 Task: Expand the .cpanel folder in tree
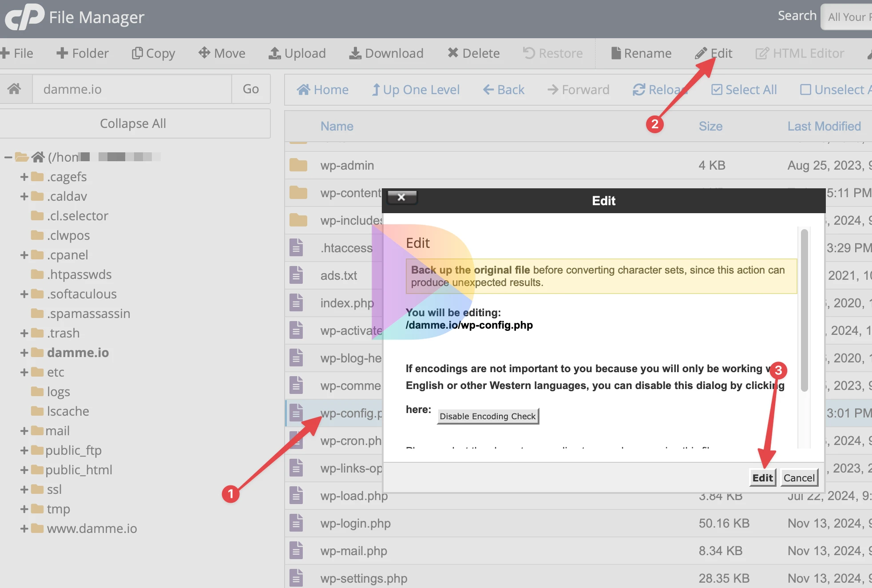pos(24,255)
